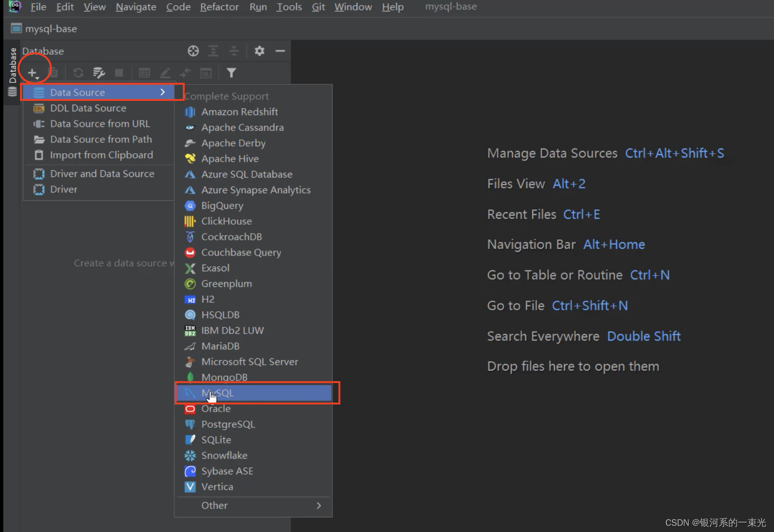774x532 pixels.
Task: Choose Snowflake data source
Action: click(x=254, y=456)
